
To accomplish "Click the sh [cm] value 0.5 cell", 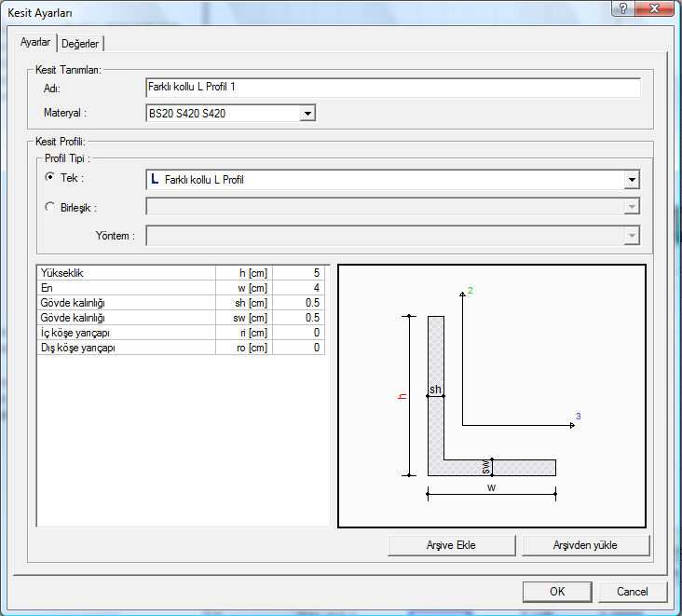I will 298,303.
